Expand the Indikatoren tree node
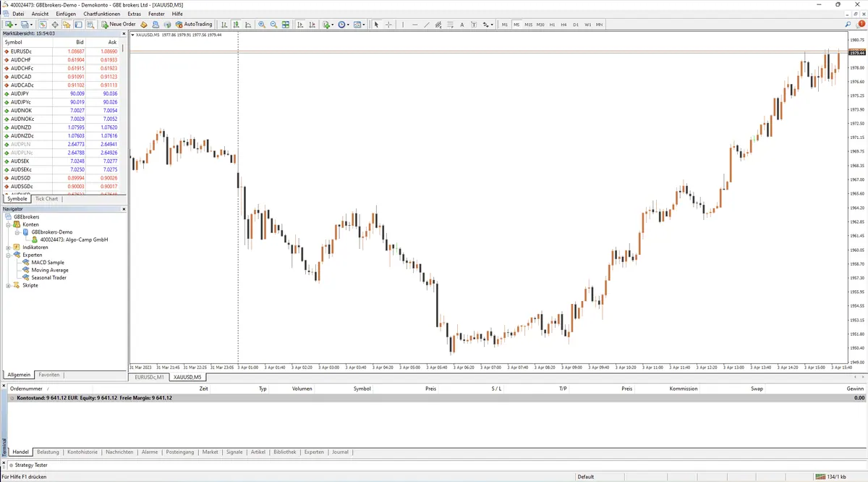Viewport: 868px width, 482px height. [x=8, y=247]
